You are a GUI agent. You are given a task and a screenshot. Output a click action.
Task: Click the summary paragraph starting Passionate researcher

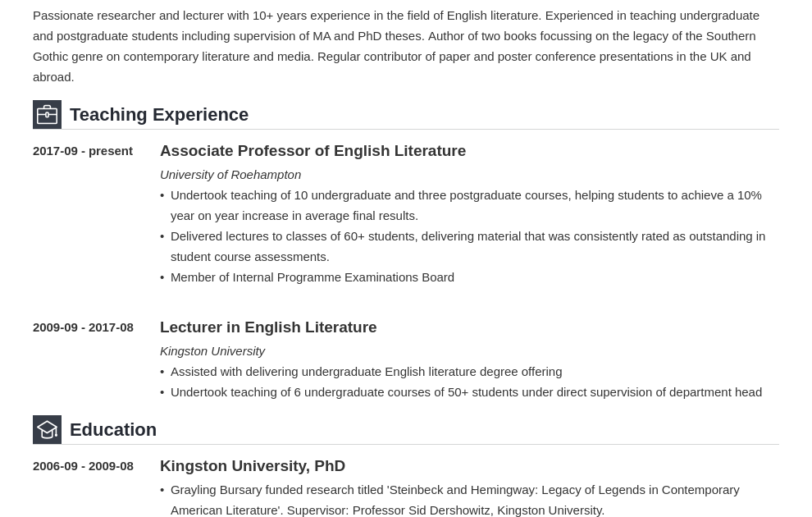pyautogui.click(x=396, y=46)
